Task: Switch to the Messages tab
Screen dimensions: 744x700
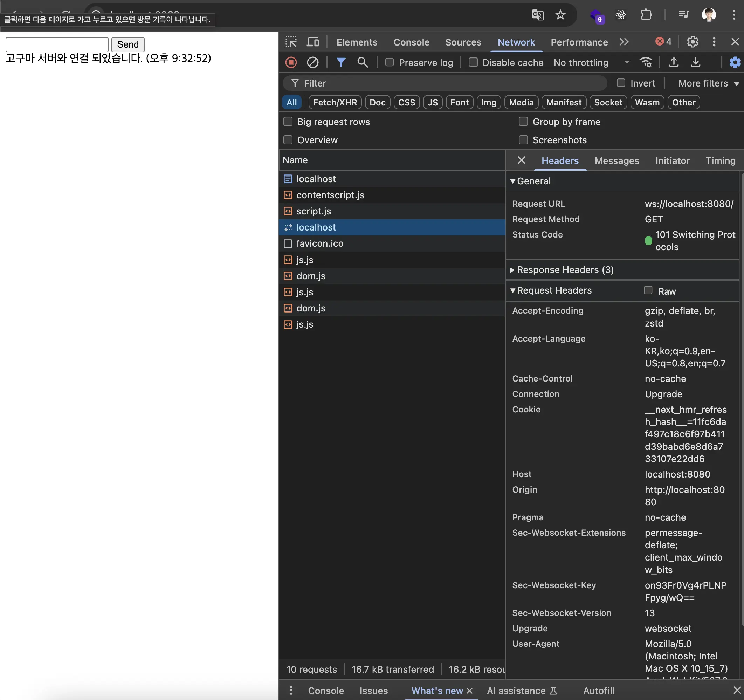Action: coord(617,160)
